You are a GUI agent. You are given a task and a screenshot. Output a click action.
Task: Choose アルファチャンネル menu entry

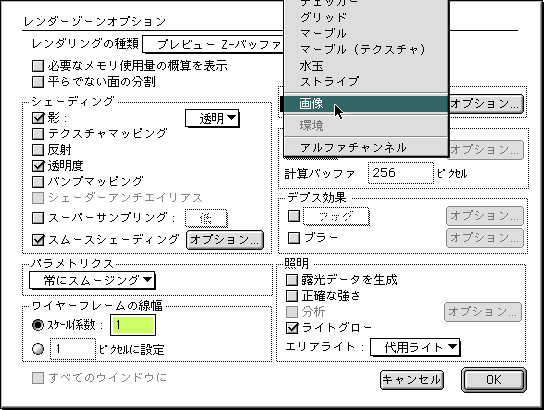pos(366,147)
